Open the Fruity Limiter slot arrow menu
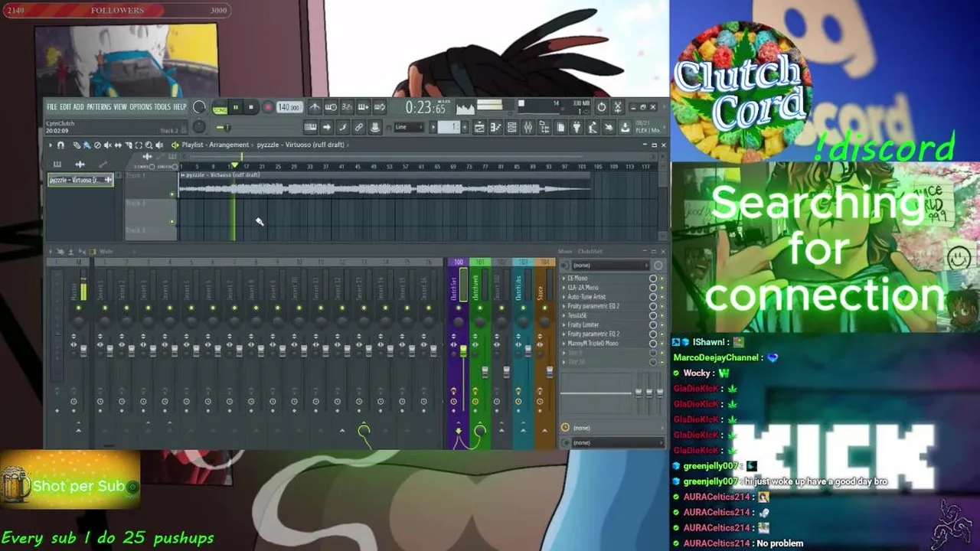 point(564,324)
